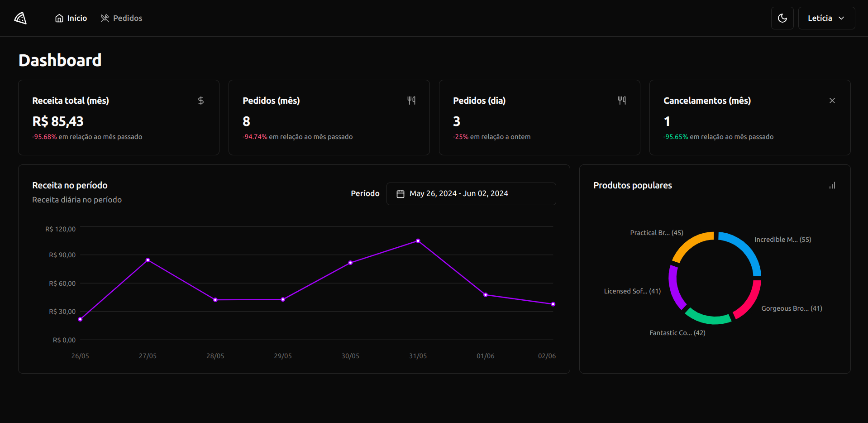Screen dimensions: 868x423
Task: Click the Practical Br... (45) label
Action: (x=657, y=233)
